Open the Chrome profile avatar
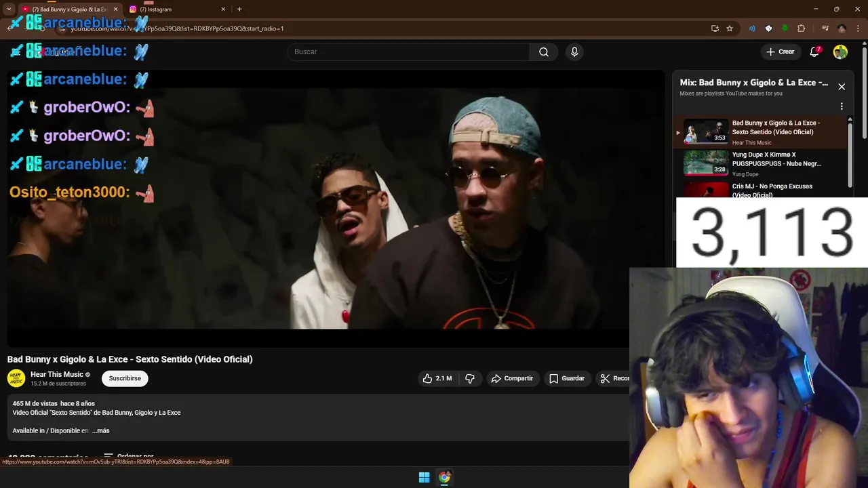This screenshot has width=868, height=488. (842, 28)
